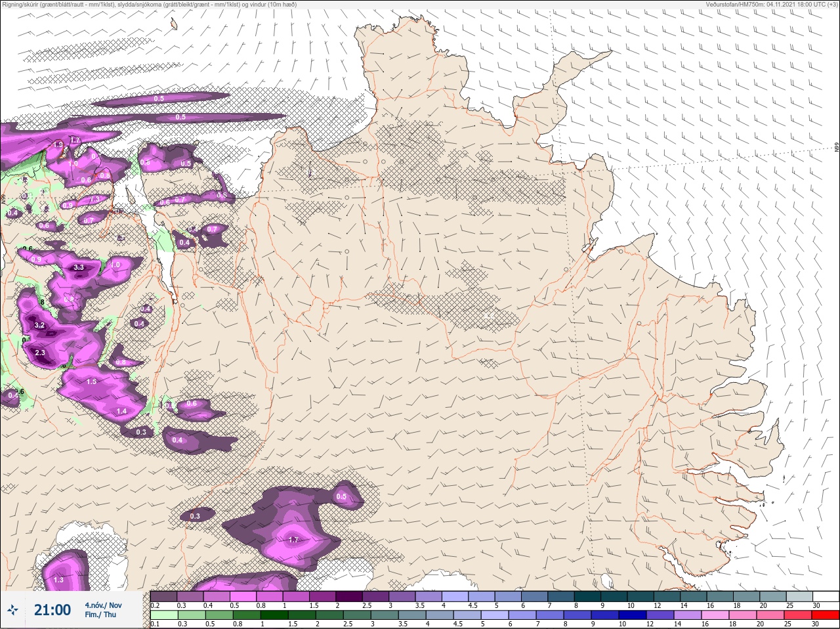Click the 1.9 precipitation value on the map
Screen dimensions: 840x629
[x=58, y=144]
